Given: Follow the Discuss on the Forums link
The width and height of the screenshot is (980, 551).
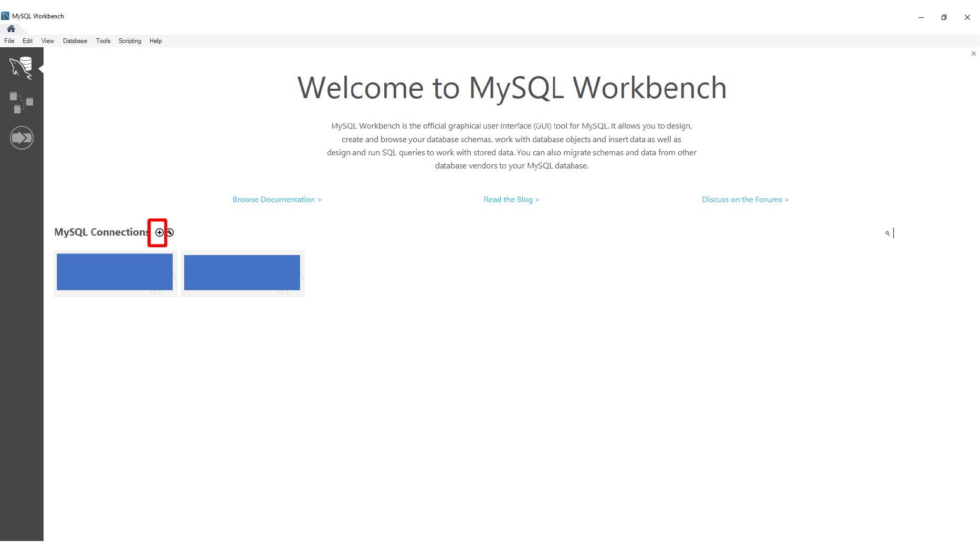Looking at the screenshot, I should click(x=745, y=199).
